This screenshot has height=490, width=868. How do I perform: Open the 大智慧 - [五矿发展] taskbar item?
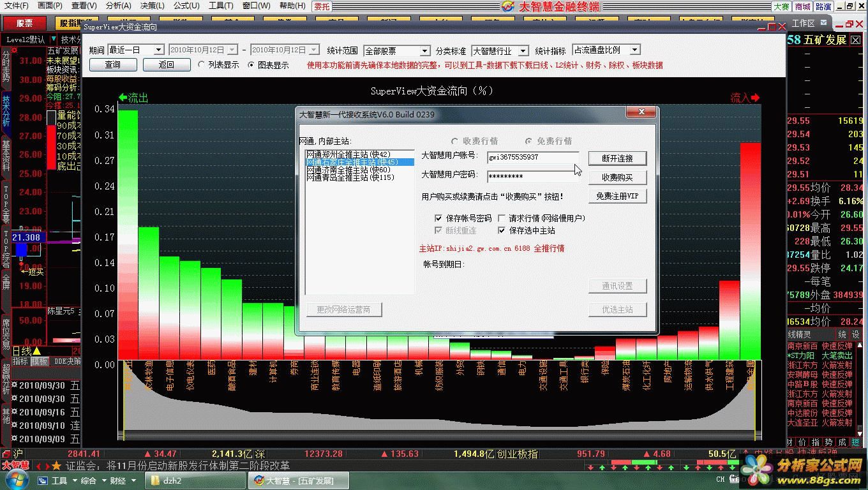click(299, 480)
